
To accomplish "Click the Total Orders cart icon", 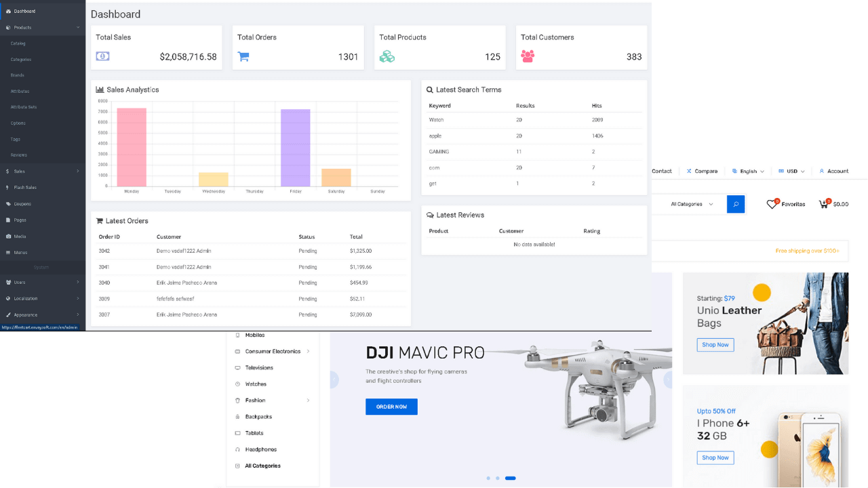I will [x=243, y=57].
